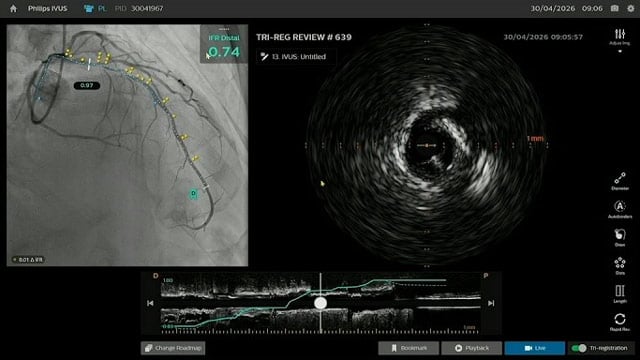Jump to proximal end of pullback

coord(491,303)
